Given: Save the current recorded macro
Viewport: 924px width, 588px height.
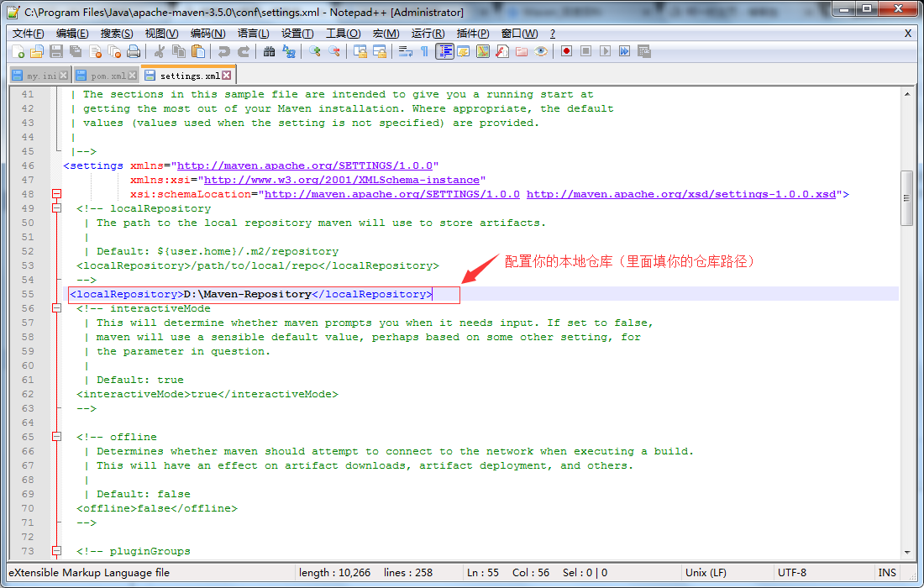Looking at the screenshot, I should (x=644, y=52).
